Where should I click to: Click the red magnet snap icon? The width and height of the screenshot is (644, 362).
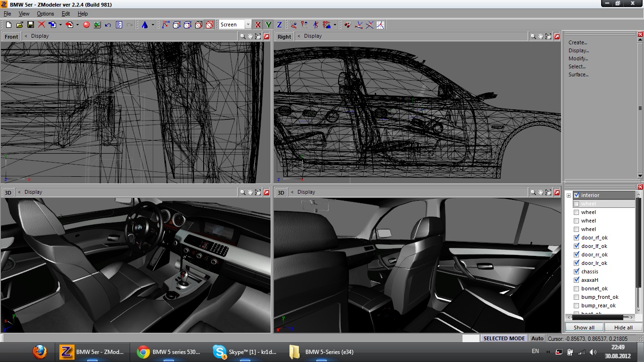pos(347,25)
